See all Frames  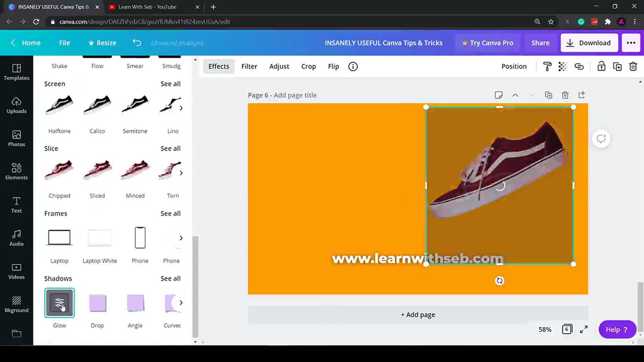click(x=170, y=213)
